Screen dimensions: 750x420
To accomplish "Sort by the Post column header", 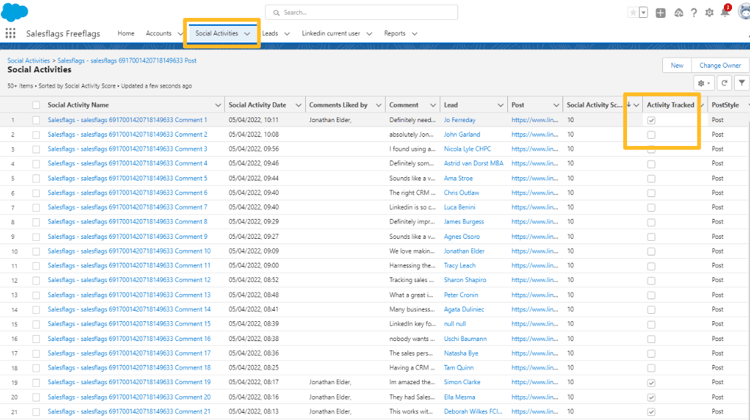I will [x=518, y=105].
